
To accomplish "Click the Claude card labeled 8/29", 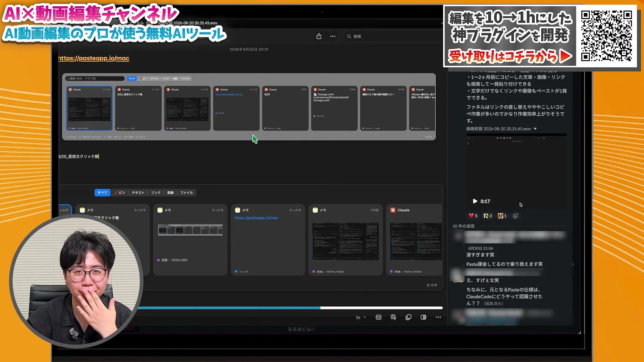I will [285, 108].
